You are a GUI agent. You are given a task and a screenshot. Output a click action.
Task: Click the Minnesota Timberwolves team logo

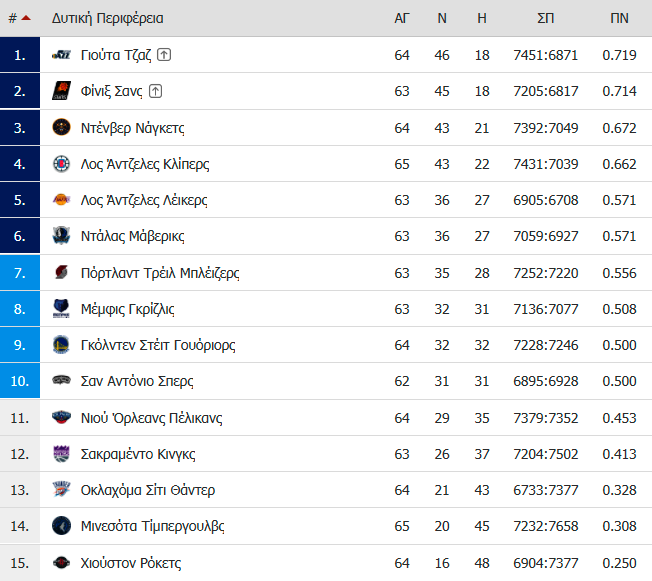pyautogui.click(x=61, y=526)
